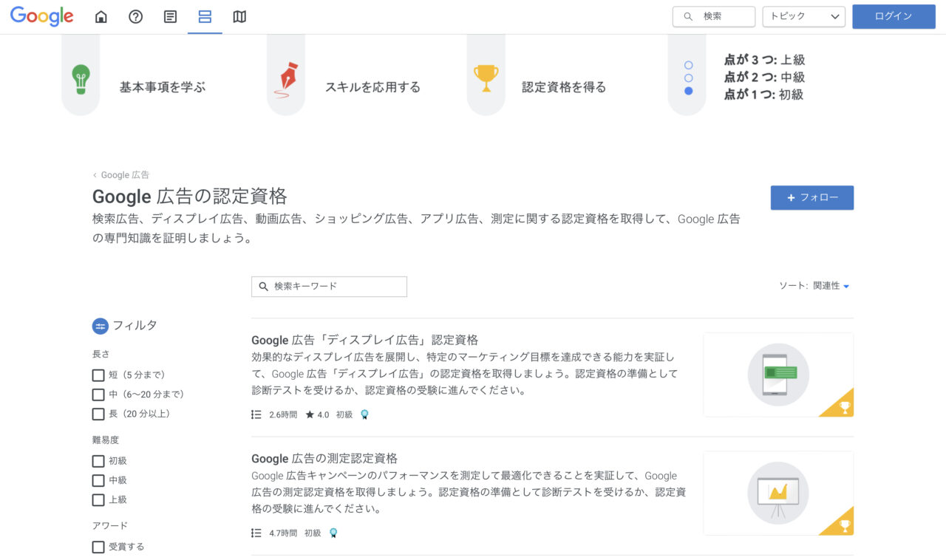
Task: Select the articles icon in the navigation
Action: pos(169,16)
